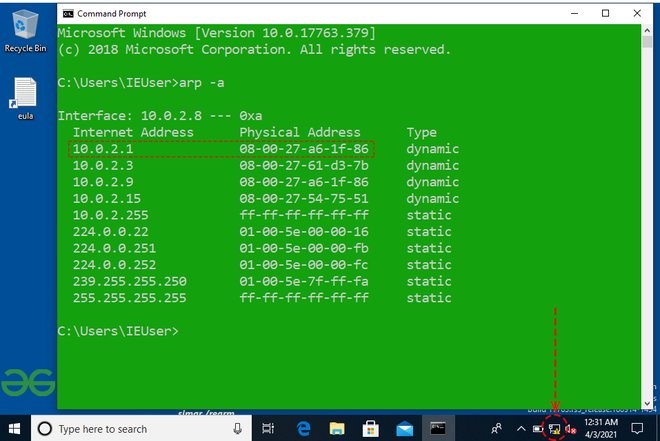Select the Command Prompt taskbar button
The height and width of the screenshot is (441, 660).
point(438,429)
